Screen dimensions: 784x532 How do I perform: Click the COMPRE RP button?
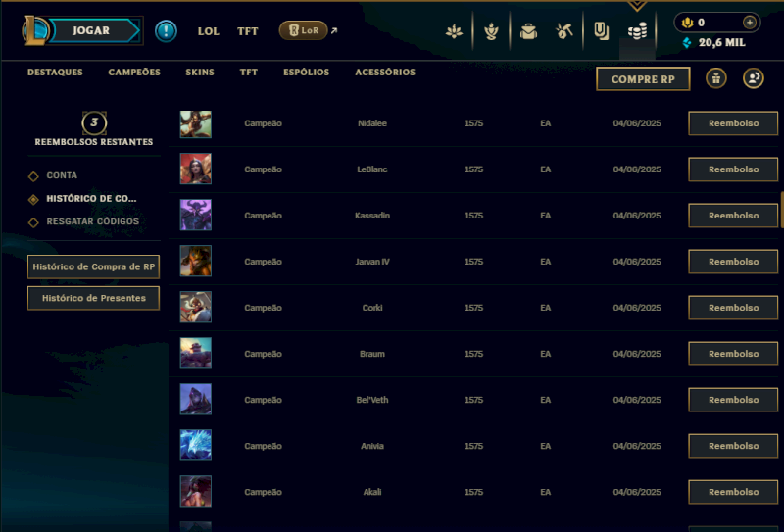(643, 79)
